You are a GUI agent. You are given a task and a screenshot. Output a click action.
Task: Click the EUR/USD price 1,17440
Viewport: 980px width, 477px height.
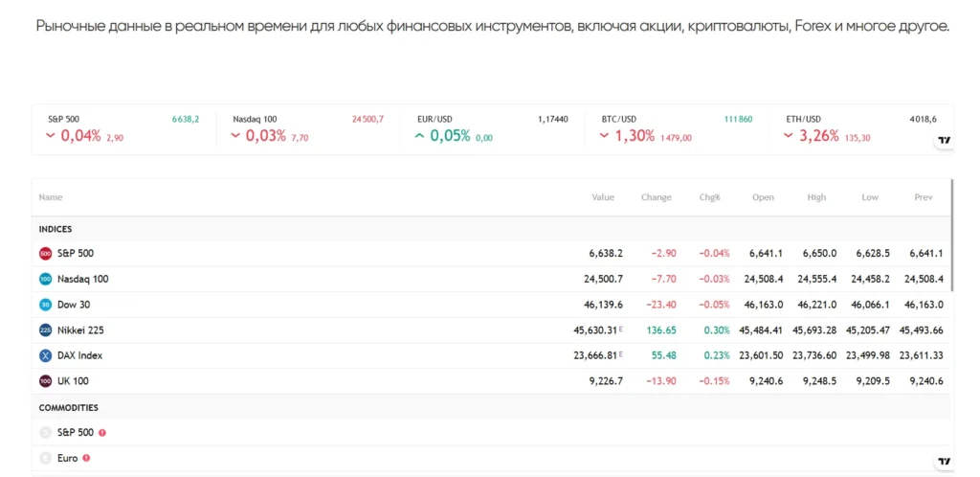[x=552, y=119]
